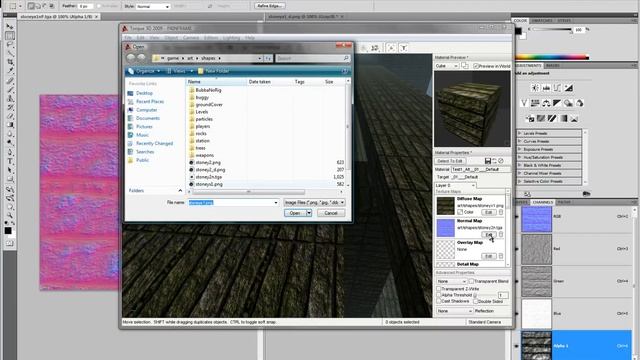Click Refine Edge button in options bar

click(x=269, y=6)
